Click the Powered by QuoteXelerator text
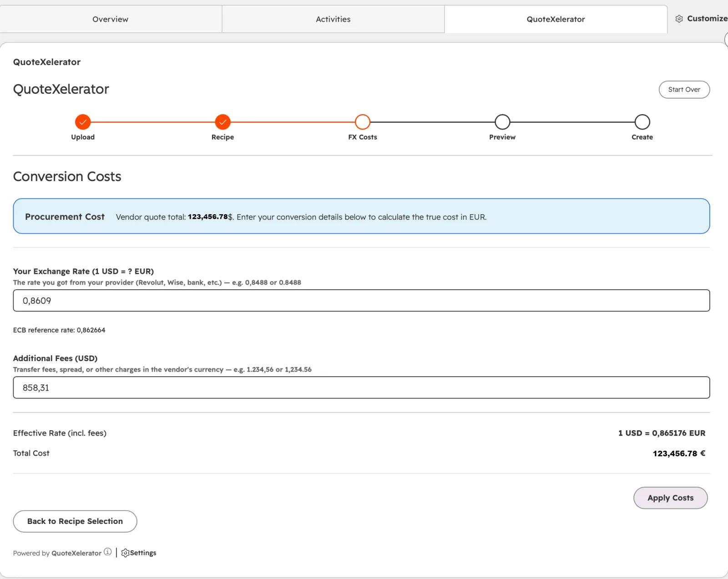 (57, 553)
